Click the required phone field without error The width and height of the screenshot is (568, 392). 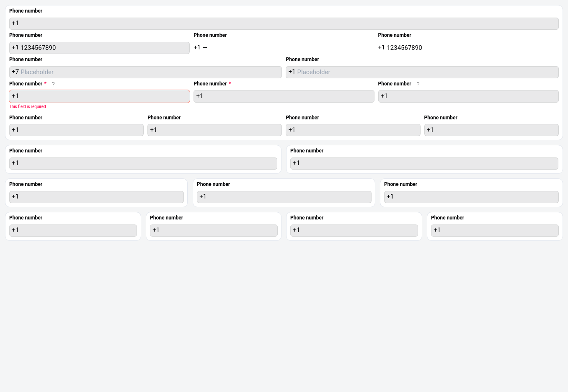pyautogui.click(x=284, y=96)
